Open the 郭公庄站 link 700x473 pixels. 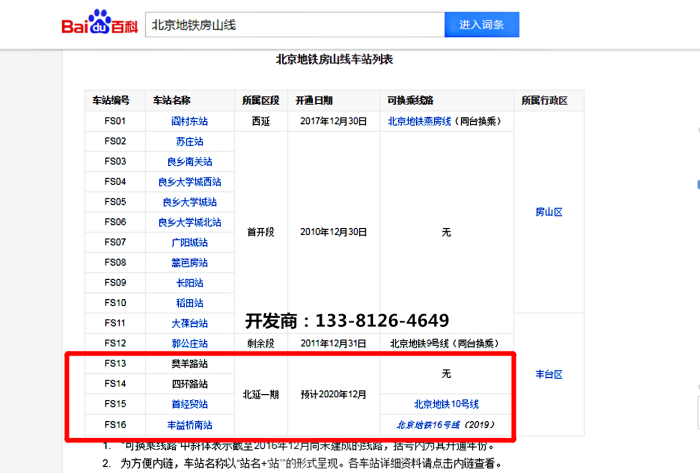click(190, 344)
